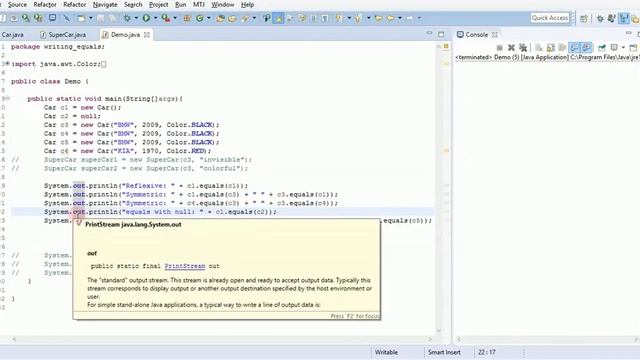This screenshot has height=360, width=640.
Task: Click the Run Last Tool icon with red toolbox
Action: point(165,18)
